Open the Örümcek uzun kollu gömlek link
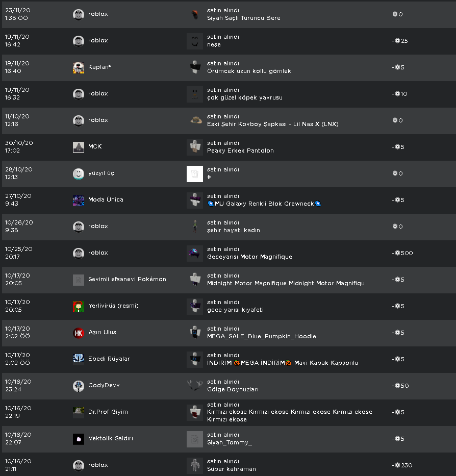This screenshot has height=476, width=456. coord(249,71)
